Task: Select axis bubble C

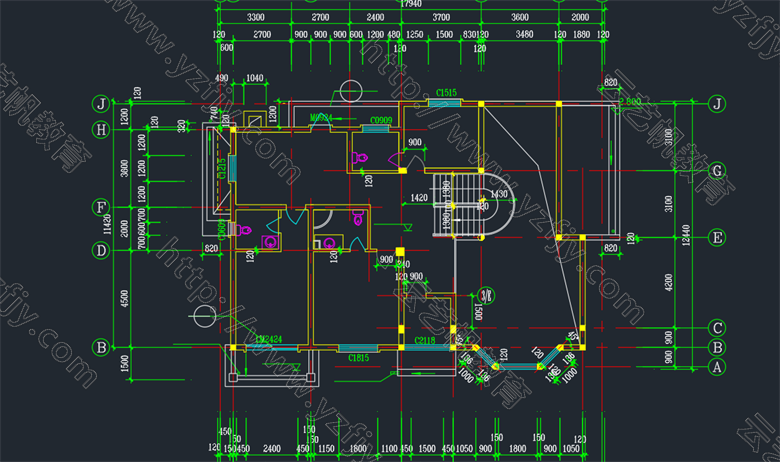Action: coord(717,328)
